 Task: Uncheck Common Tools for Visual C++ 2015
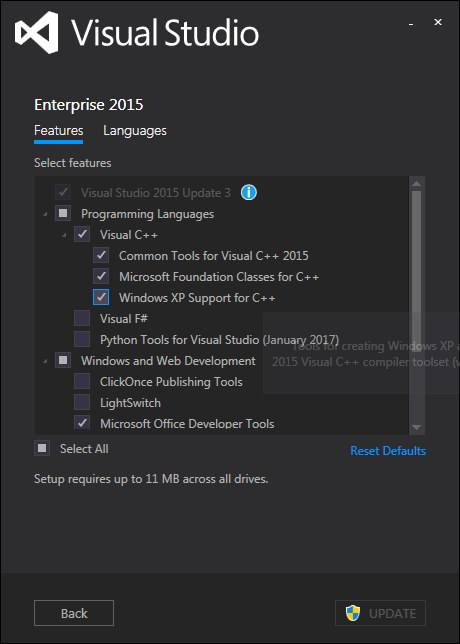pyautogui.click(x=101, y=255)
